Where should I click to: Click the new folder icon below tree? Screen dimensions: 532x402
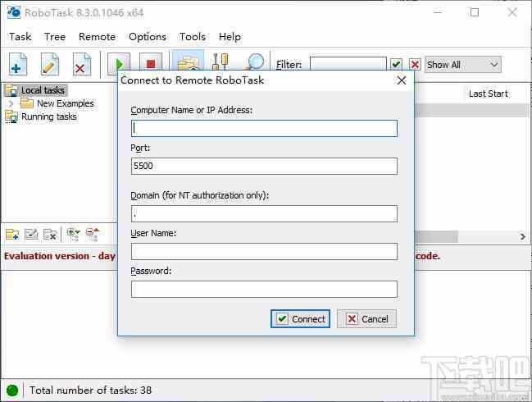pyautogui.click(x=12, y=235)
